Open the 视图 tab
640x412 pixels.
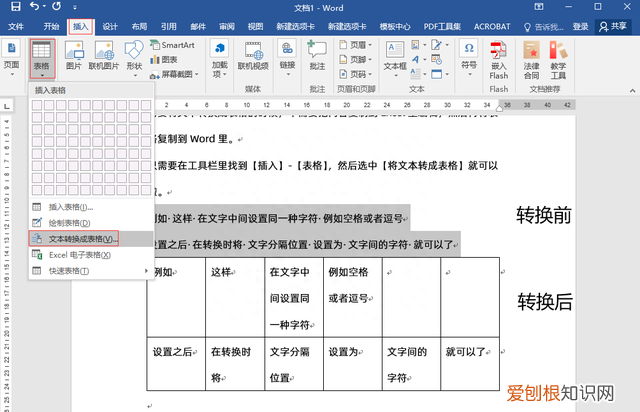coord(256,27)
